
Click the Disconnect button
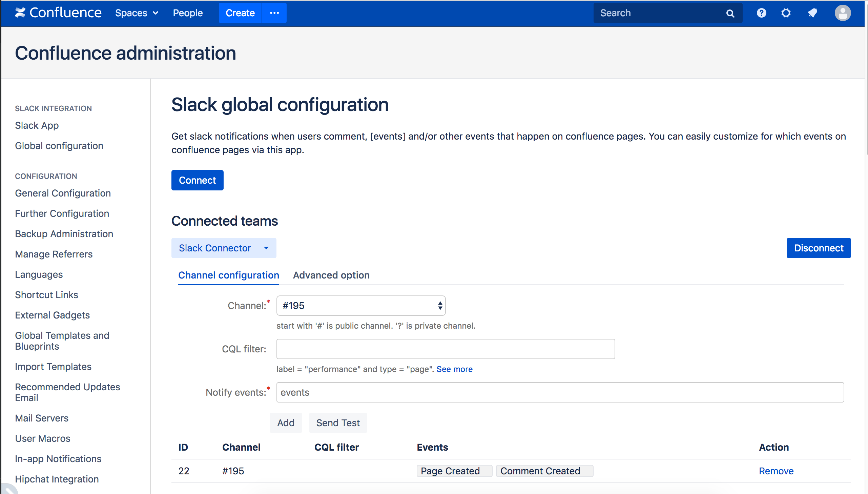pos(819,248)
